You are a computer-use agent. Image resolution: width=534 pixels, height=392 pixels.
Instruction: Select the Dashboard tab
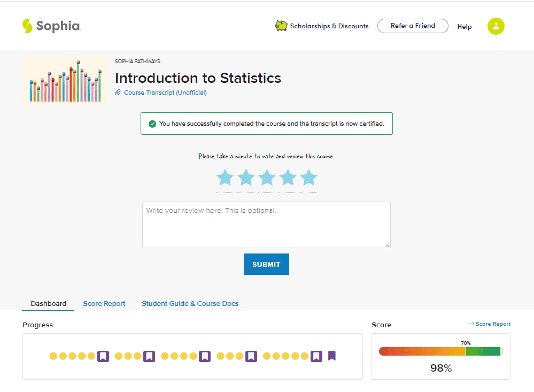point(48,303)
